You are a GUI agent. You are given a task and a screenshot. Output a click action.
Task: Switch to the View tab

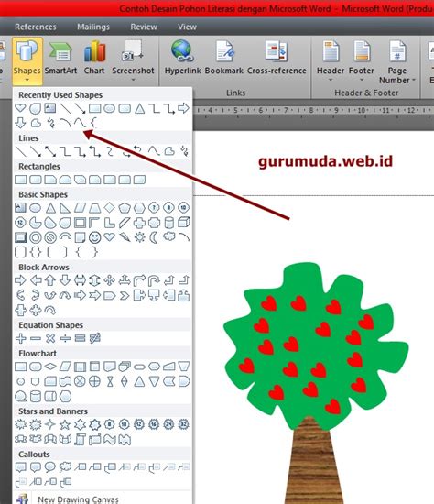click(x=187, y=27)
